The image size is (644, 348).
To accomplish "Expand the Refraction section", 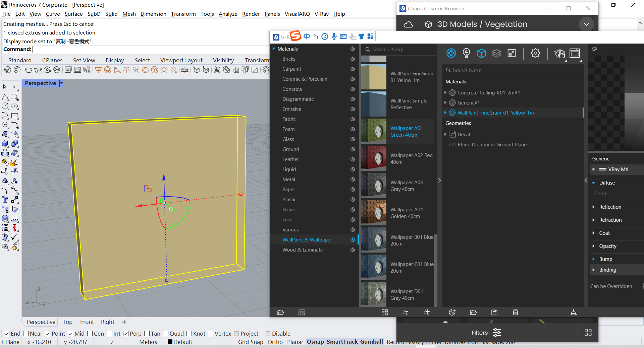I will (594, 220).
